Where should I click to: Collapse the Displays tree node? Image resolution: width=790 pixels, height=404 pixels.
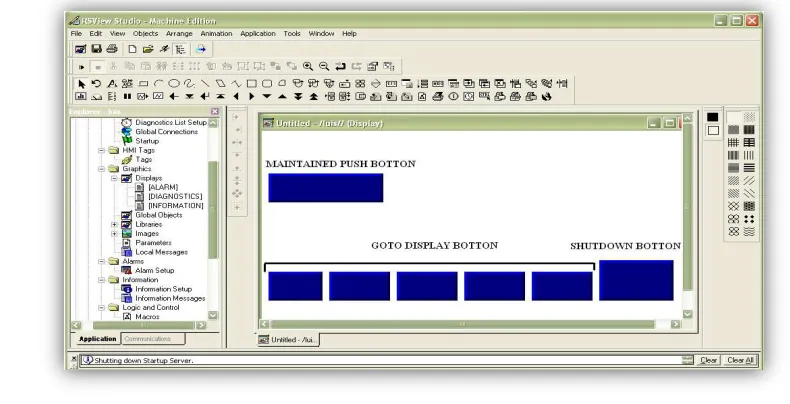[114, 178]
